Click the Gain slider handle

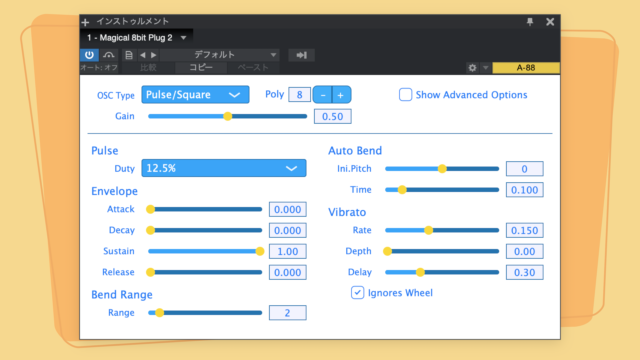tap(228, 116)
